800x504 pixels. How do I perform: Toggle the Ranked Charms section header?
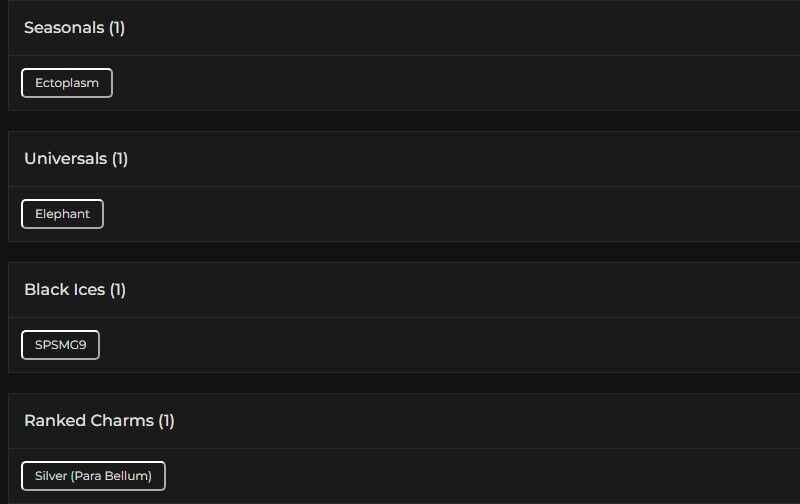coord(88,421)
